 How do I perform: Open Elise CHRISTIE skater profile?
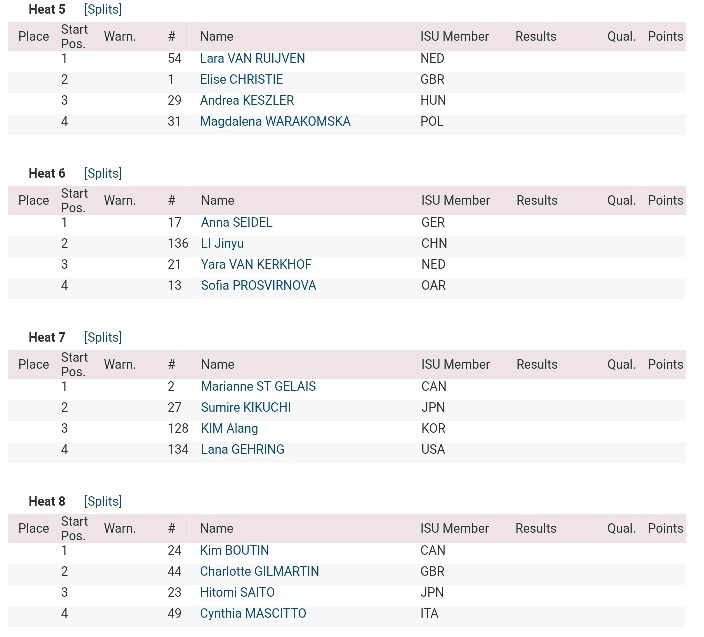(x=242, y=79)
